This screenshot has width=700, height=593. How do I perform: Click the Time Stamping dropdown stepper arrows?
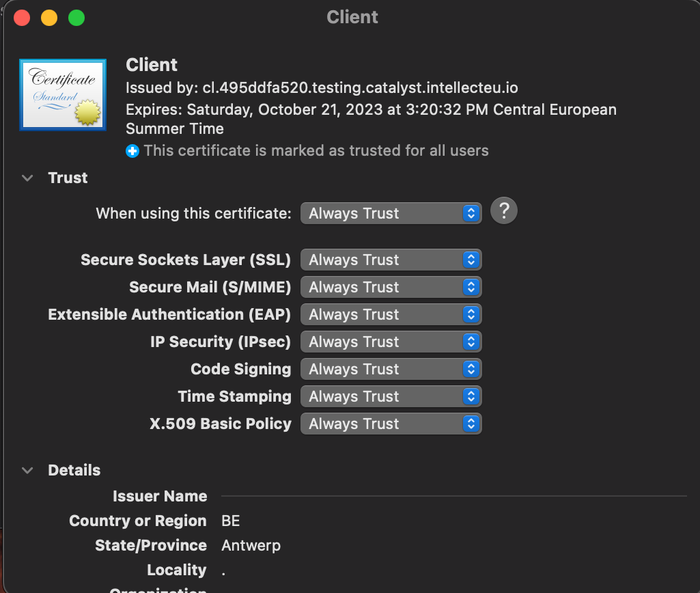470,396
